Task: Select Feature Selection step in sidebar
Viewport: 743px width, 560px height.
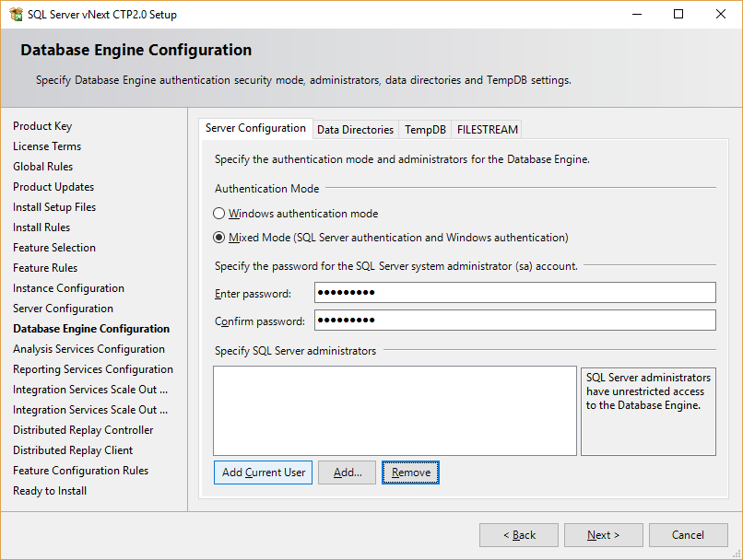Action: pos(54,248)
